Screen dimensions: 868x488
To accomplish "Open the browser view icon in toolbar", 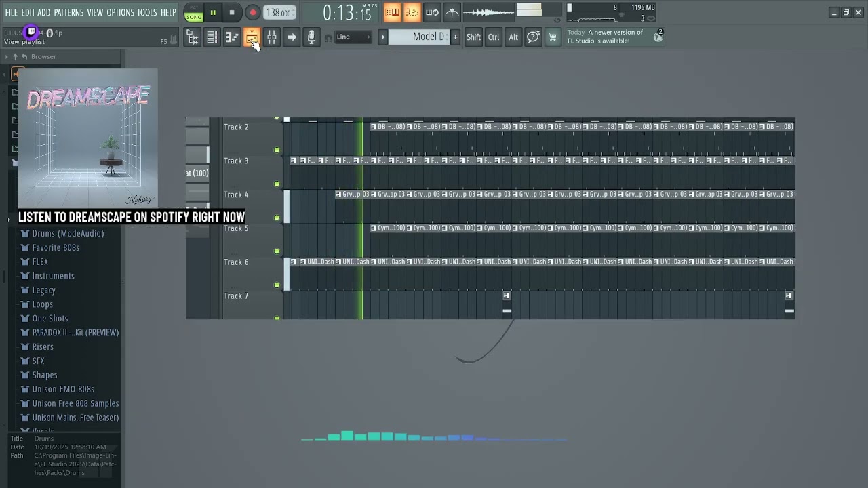I will [x=193, y=37].
